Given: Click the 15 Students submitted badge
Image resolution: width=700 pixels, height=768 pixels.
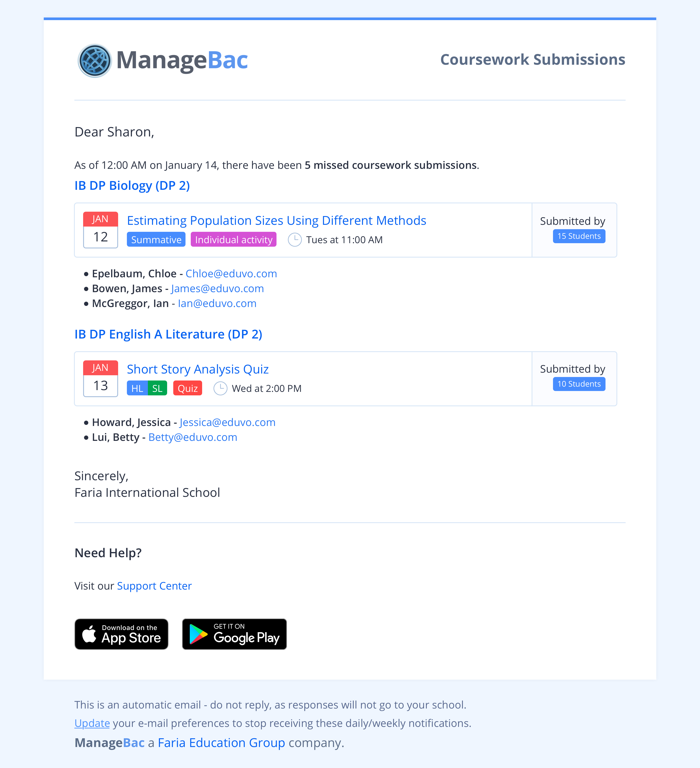Looking at the screenshot, I should pos(579,236).
